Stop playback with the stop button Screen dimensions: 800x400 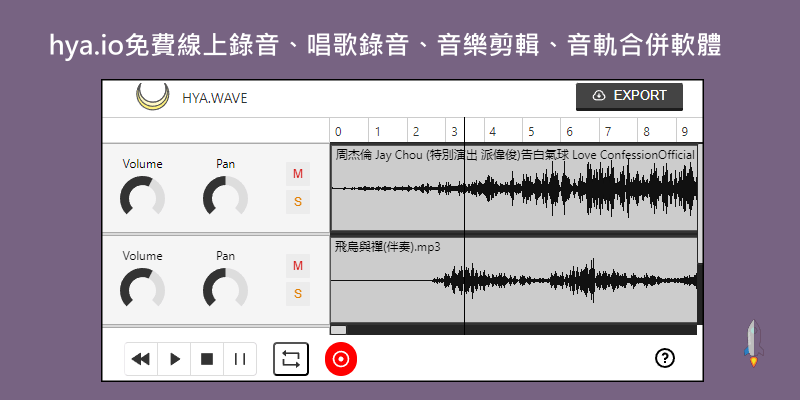pos(207,358)
